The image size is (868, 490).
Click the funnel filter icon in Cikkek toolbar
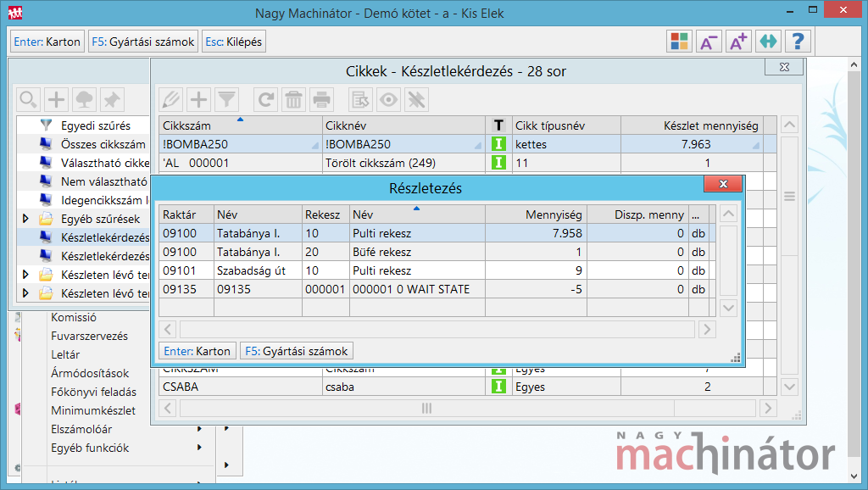(226, 100)
